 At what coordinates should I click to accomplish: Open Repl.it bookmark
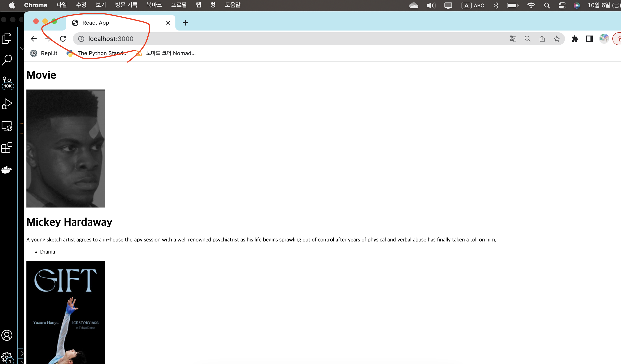pyautogui.click(x=44, y=53)
